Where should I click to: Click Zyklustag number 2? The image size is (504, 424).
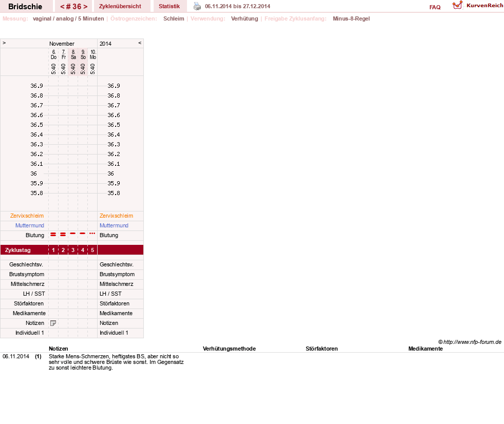point(63,250)
